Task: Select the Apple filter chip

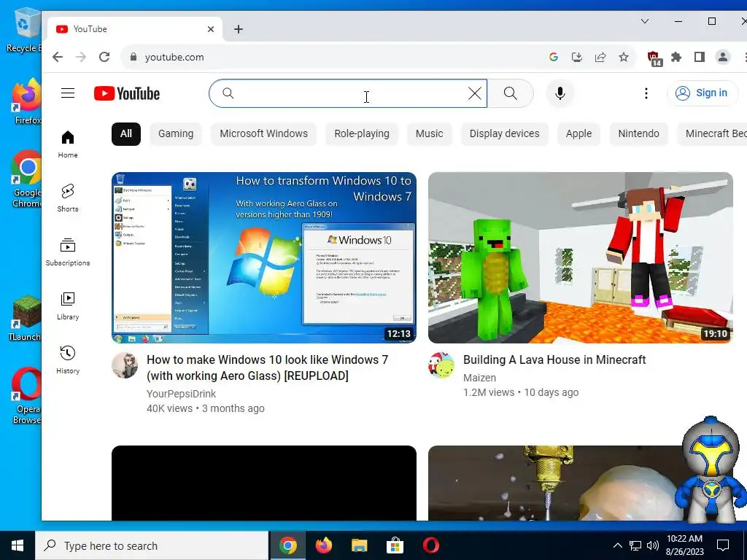Action: click(x=578, y=134)
